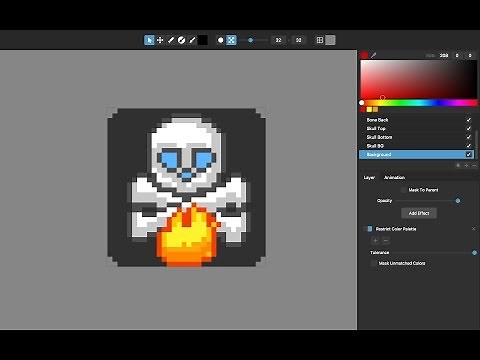Edit the second RGB value field
The image size is (480, 360).
(x=457, y=56)
